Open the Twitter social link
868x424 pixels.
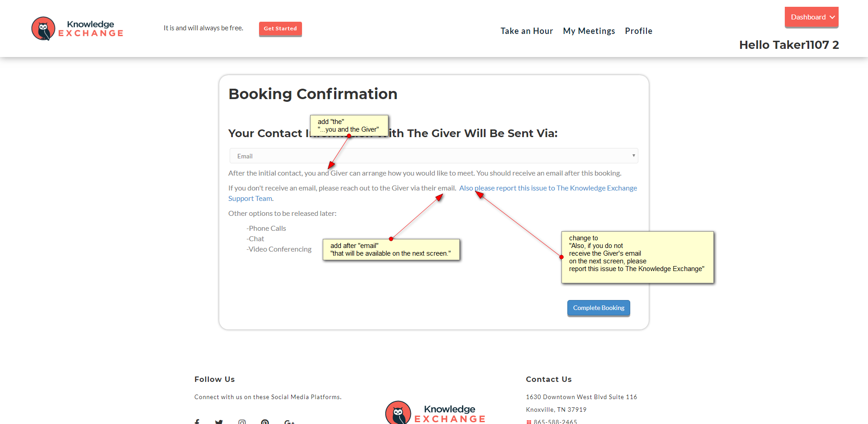pyautogui.click(x=219, y=422)
